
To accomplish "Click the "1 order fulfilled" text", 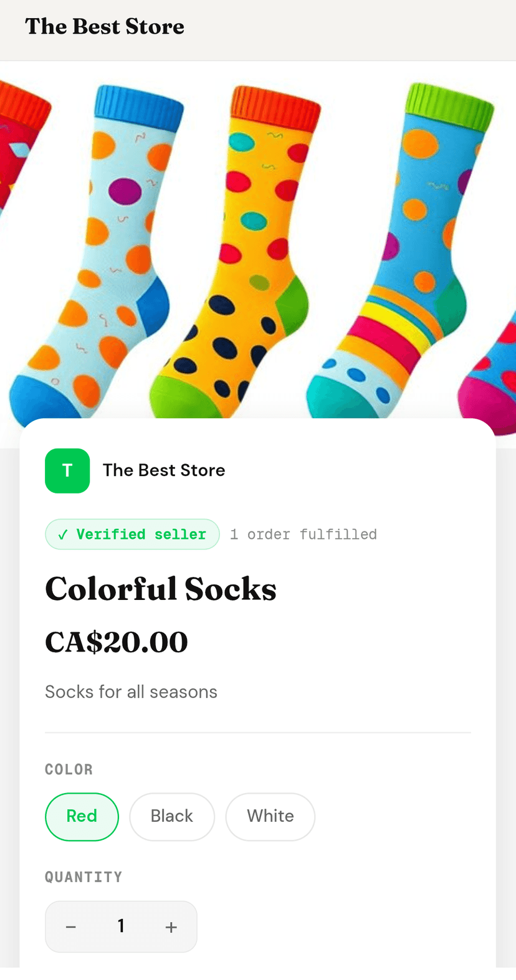I will click(x=303, y=534).
